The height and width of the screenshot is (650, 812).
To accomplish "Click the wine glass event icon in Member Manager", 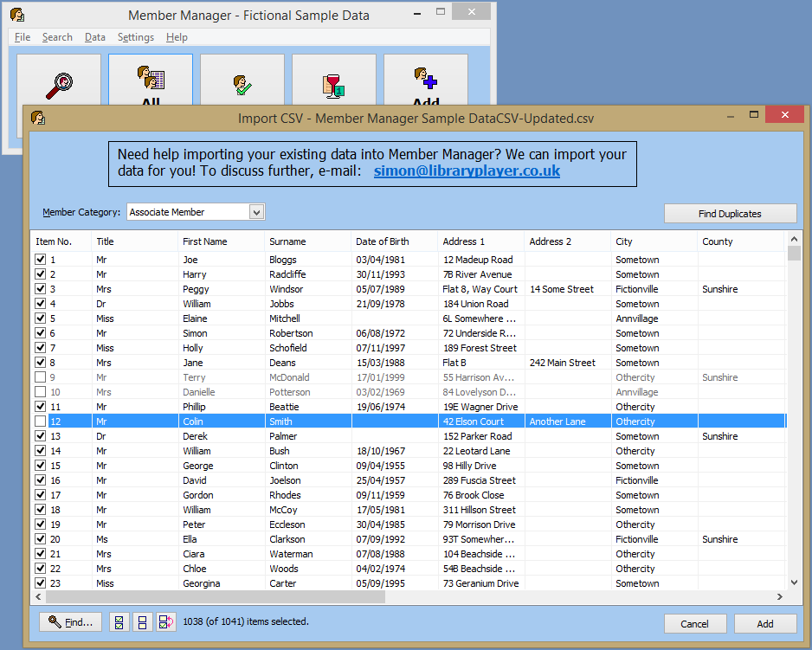I will pyautogui.click(x=333, y=86).
